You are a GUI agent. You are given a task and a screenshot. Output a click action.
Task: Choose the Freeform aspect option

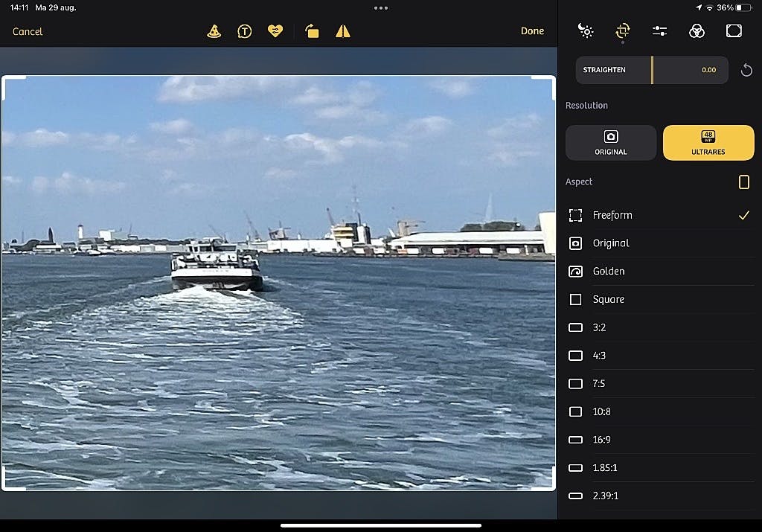[x=659, y=215]
